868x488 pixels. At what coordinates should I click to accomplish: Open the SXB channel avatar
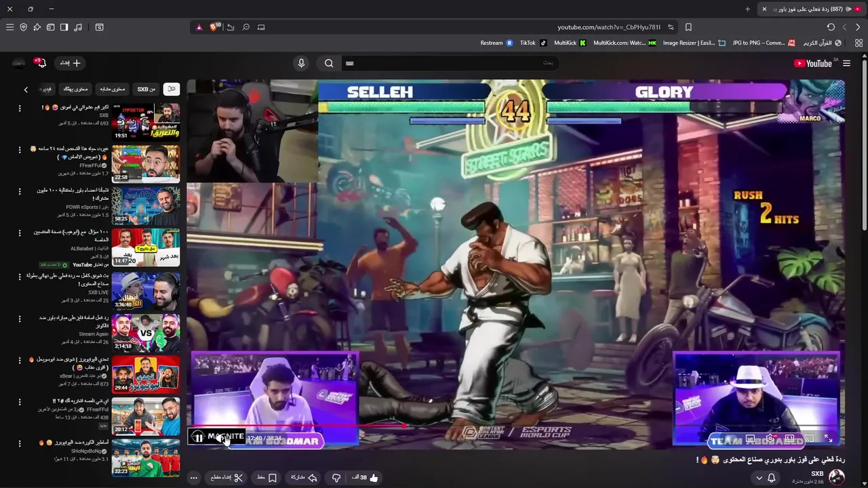point(837,478)
